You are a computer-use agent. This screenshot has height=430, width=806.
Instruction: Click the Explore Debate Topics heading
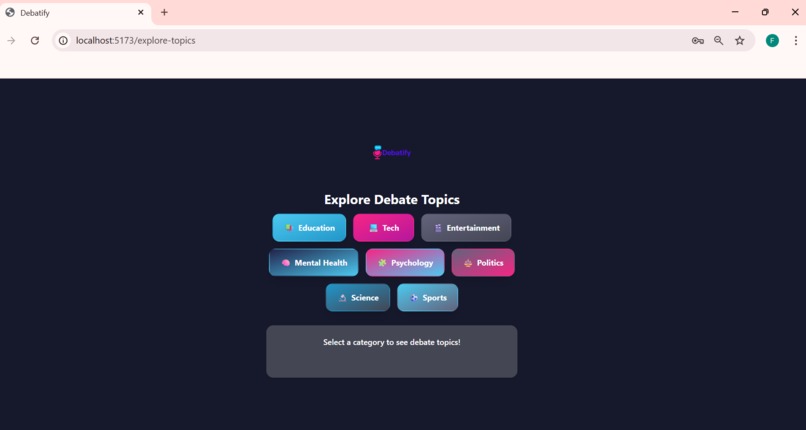(392, 199)
